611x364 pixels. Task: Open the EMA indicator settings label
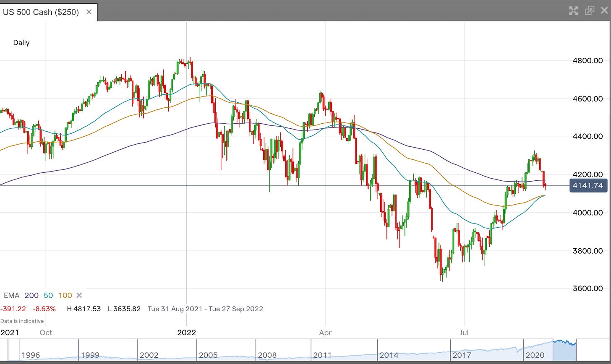click(x=11, y=295)
